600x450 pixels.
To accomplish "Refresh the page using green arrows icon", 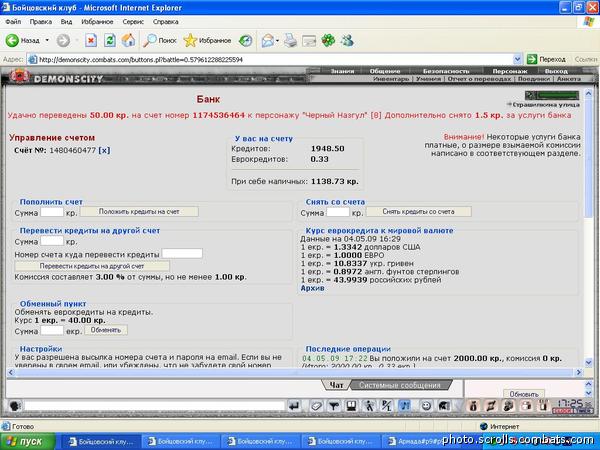I will click(x=110, y=40).
